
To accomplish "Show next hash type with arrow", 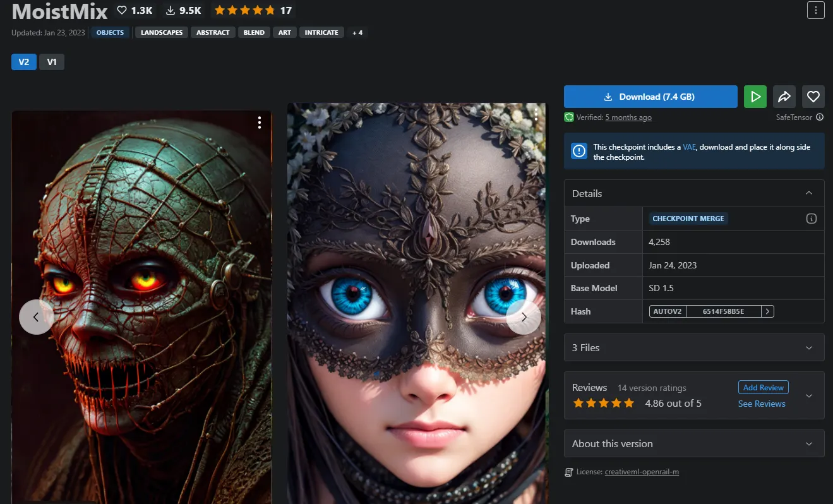I will pos(767,311).
